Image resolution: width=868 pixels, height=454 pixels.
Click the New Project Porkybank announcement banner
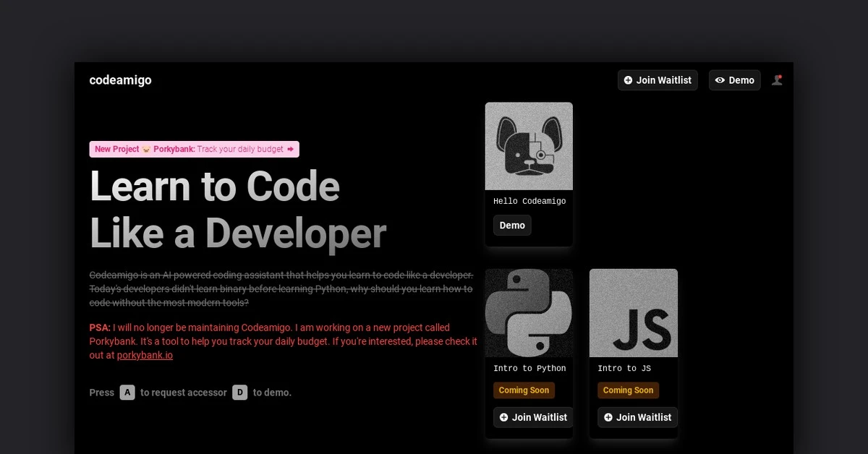tap(193, 149)
